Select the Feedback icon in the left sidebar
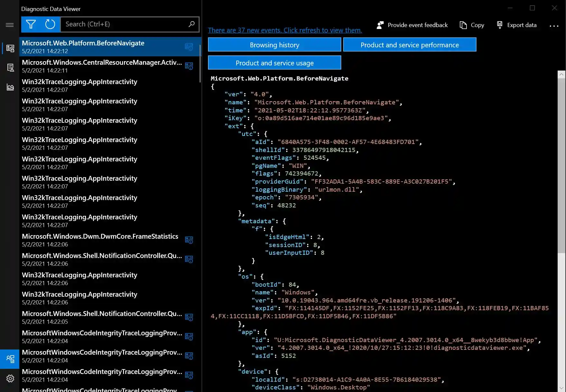Image resolution: width=566 pixels, height=392 pixels. (10, 359)
